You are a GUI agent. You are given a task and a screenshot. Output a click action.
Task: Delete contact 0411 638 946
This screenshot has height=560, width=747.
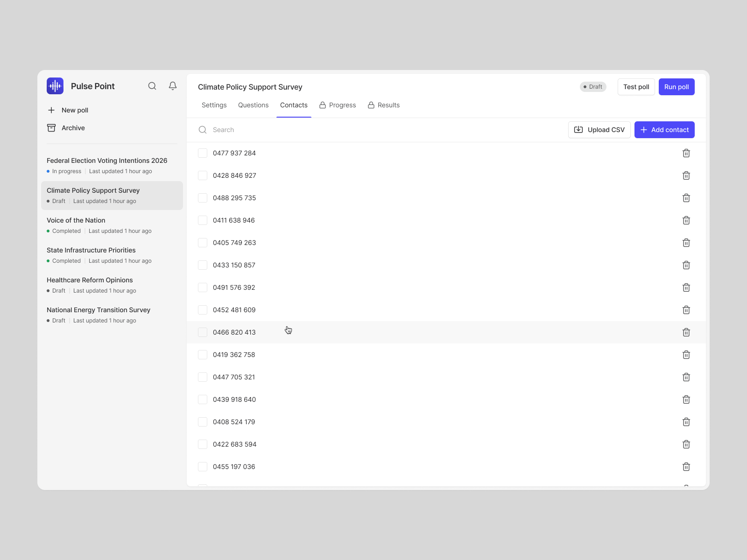(686, 220)
